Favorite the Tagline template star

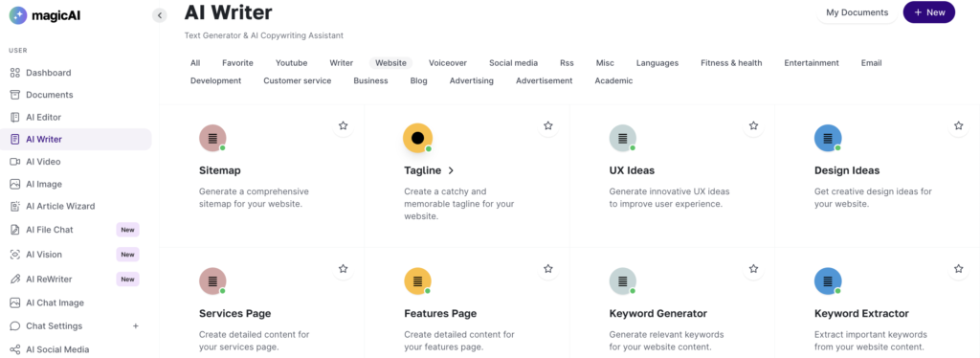[548, 125]
